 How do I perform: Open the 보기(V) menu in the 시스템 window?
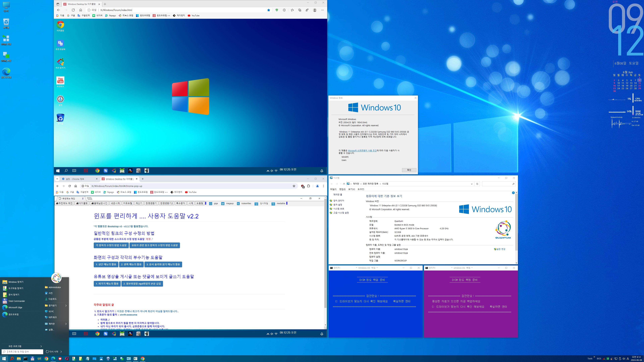352,189
